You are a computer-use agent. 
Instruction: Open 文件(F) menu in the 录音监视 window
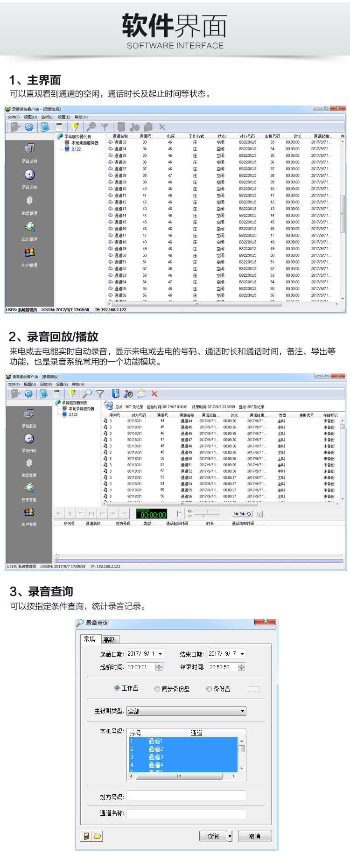14,117
